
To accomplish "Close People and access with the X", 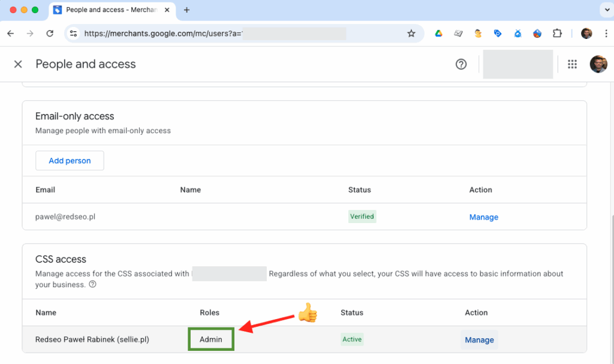I will click(x=18, y=64).
